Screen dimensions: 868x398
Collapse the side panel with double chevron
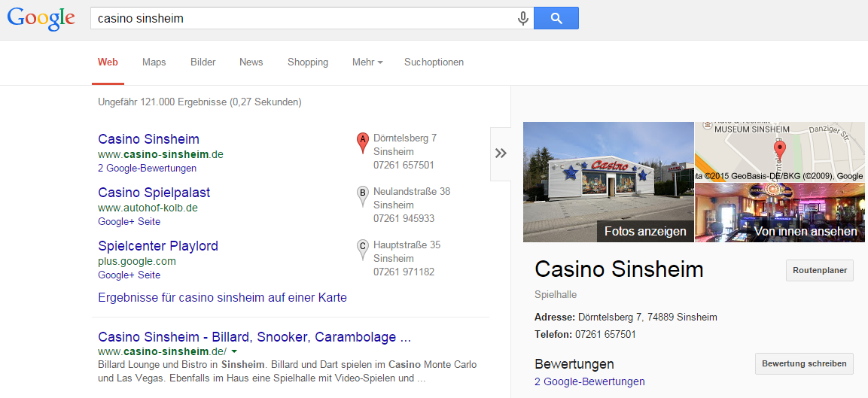(501, 153)
